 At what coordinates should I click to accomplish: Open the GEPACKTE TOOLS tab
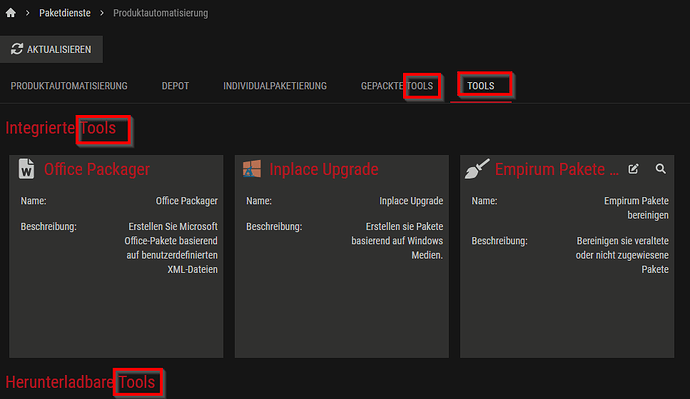coord(397,86)
